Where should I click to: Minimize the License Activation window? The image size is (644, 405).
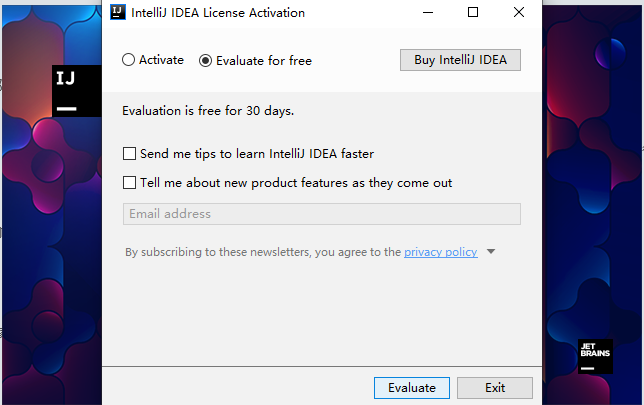(x=428, y=13)
